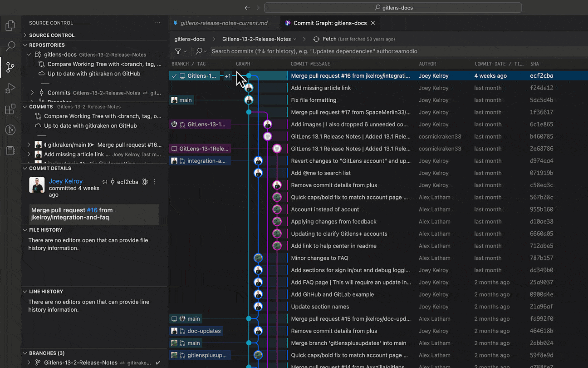Viewport: 588px width, 368px height.
Task: Click the gitlens-docs repository icon in tree
Action: 38,55
